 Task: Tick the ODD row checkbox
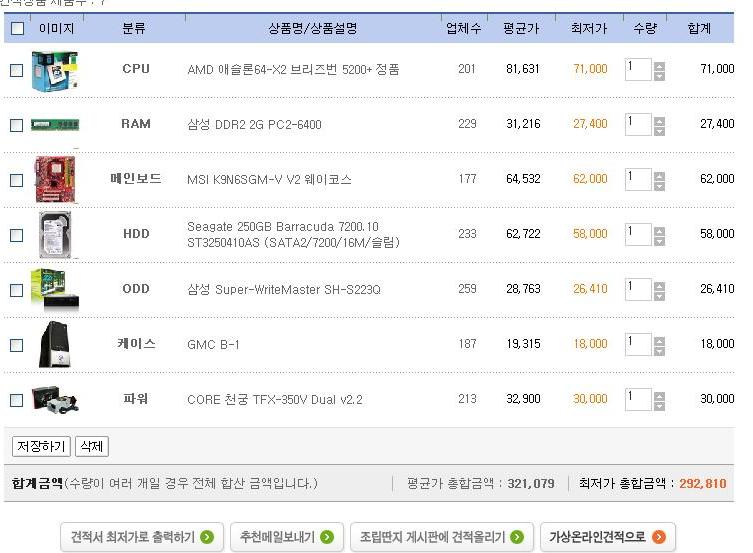click(16, 290)
